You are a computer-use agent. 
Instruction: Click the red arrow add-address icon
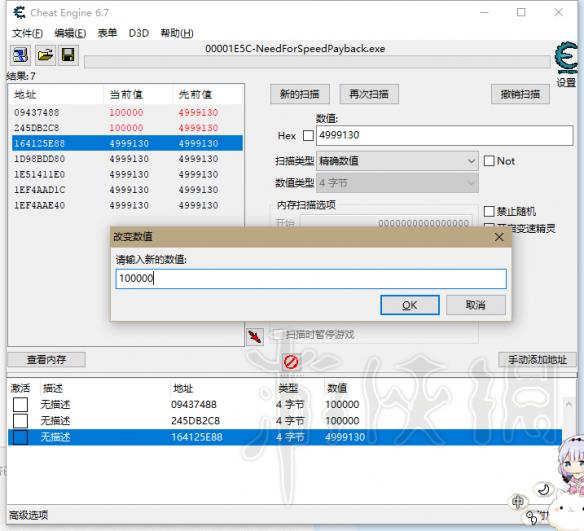[x=255, y=337]
